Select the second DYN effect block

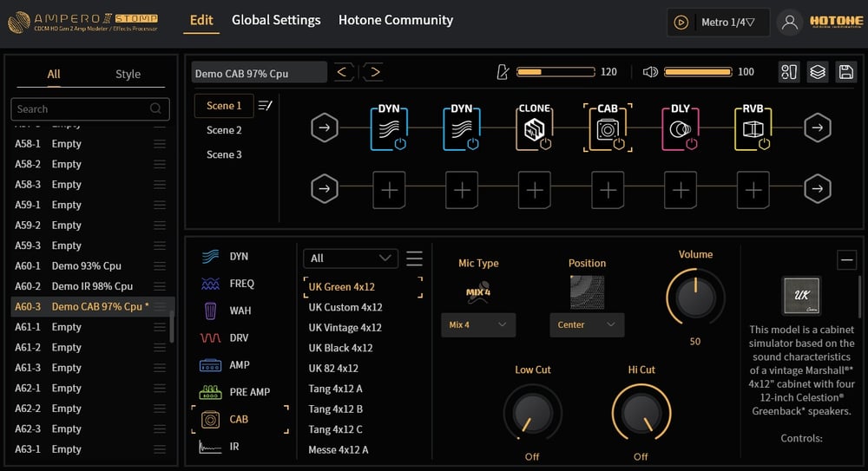[461, 128]
